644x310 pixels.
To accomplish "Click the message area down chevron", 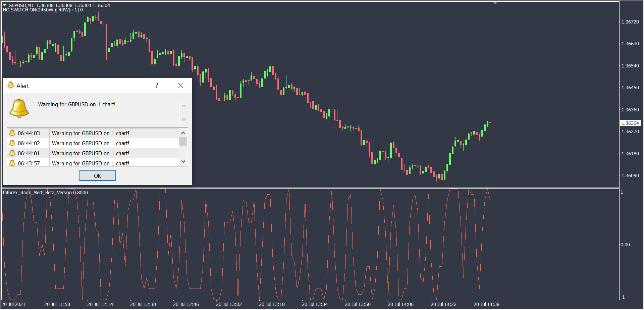I will (x=184, y=119).
